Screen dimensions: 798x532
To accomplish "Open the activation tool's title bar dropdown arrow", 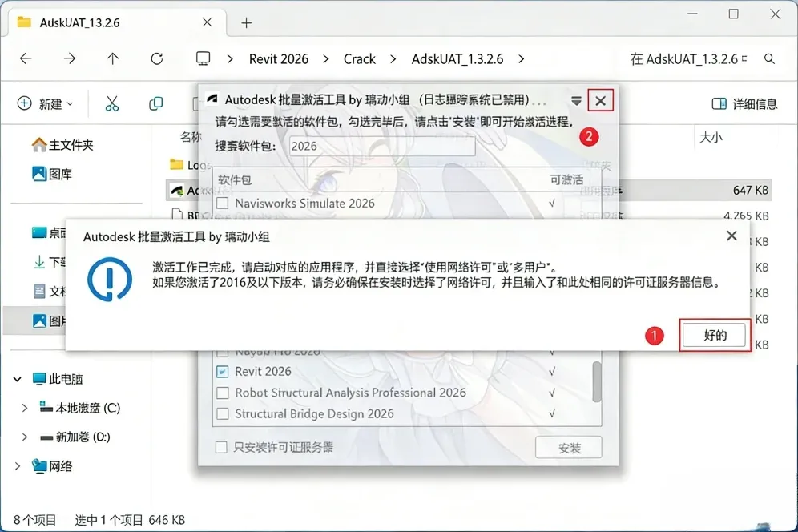I will click(x=576, y=101).
